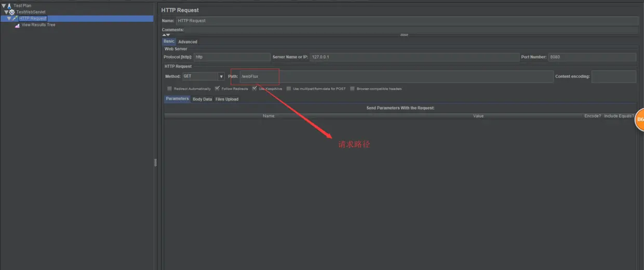Click the TestWebServlet thread group gear icon
This screenshot has height=270, width=644.
click(x=12, y=11)
